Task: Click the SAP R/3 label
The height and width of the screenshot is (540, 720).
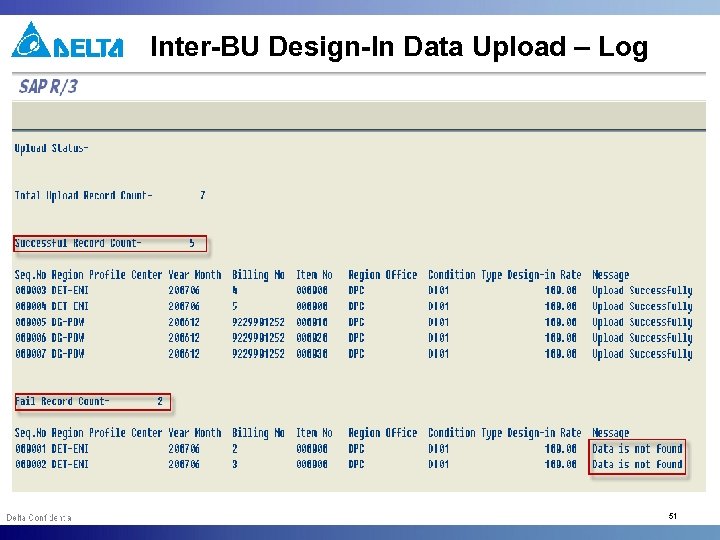Action: pyautogui.click(x=48, y=86)
